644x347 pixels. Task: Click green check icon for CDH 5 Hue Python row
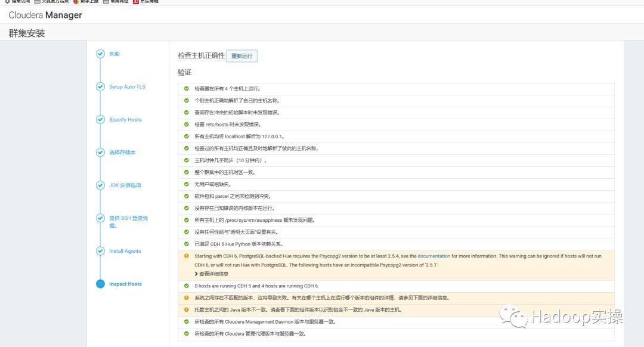click(187, 243)
